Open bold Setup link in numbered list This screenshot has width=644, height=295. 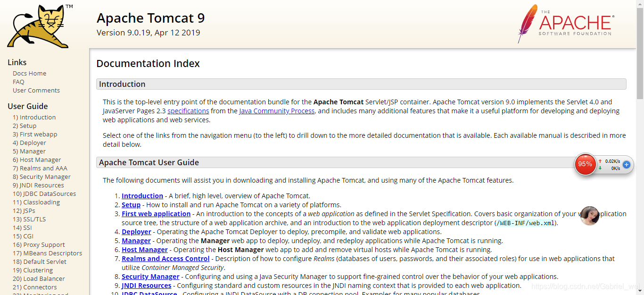131,205
